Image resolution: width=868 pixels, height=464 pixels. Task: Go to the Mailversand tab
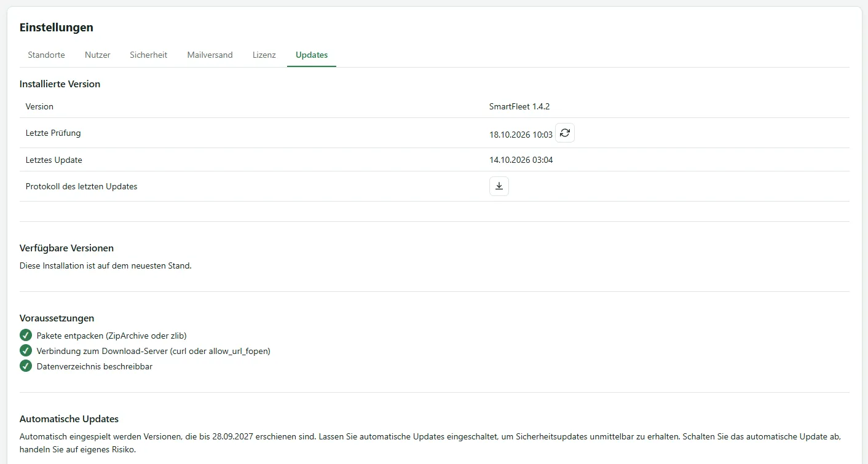tap(210, 55)
